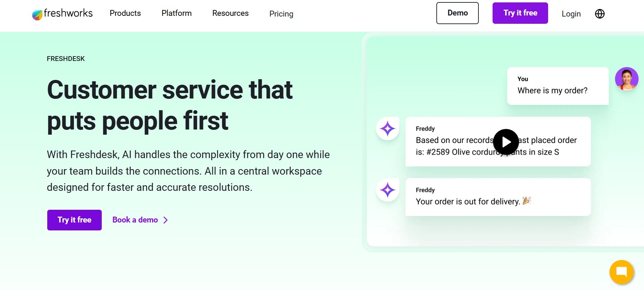Click the Customer service headline
Image resolution: width=644 pixels, height=290 pixels.
point(170,105)
